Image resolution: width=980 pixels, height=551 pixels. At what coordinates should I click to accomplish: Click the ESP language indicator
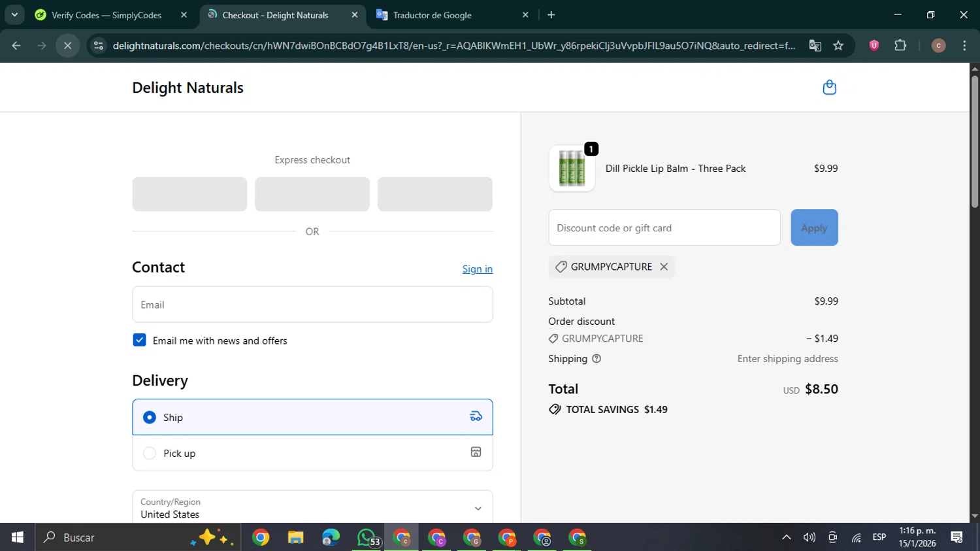[879, 537]
